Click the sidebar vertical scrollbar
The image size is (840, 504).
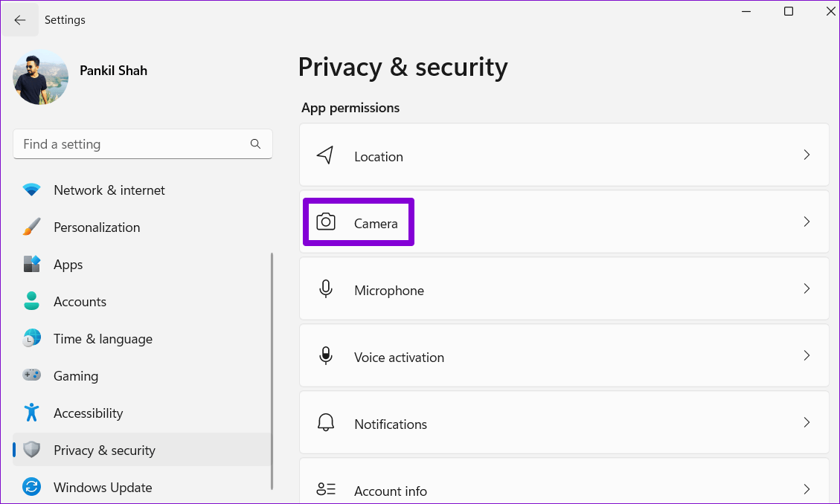click(x=272, y=370)
